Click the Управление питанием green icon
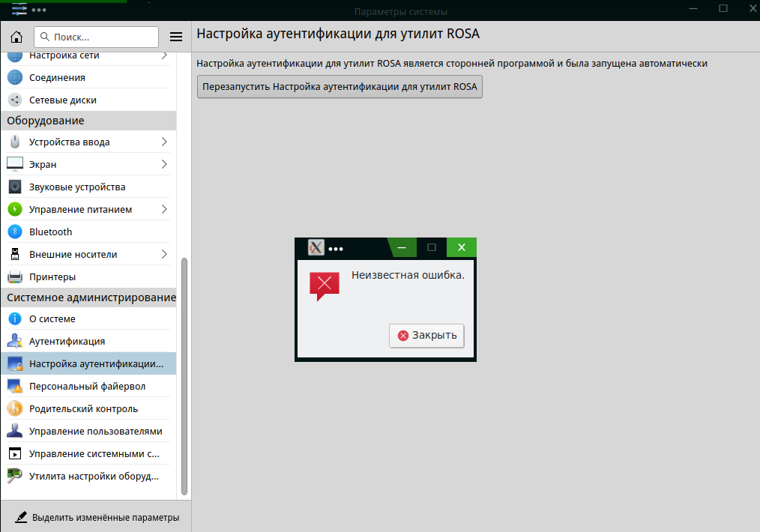This screenshot has height=532, width=760. 15,209
